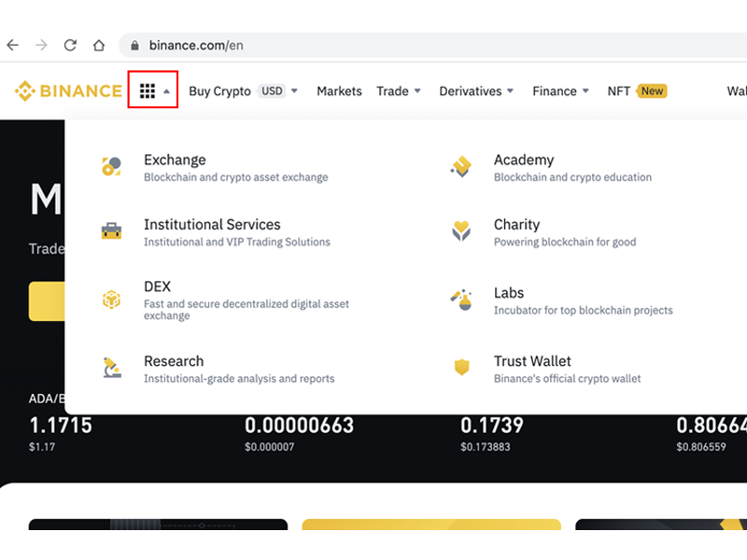Viewport: 747px width, 560px height.
Task: Click the Binance logo
Action: point(68,91)
